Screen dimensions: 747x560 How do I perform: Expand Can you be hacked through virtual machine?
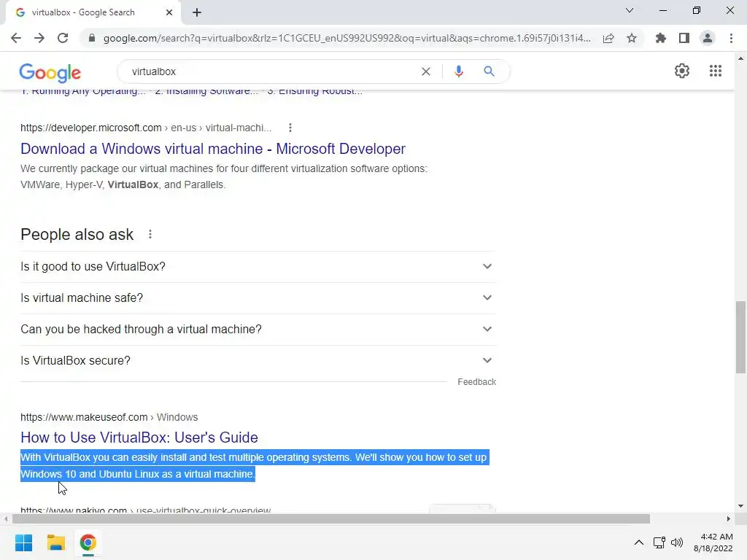[258, 329]
